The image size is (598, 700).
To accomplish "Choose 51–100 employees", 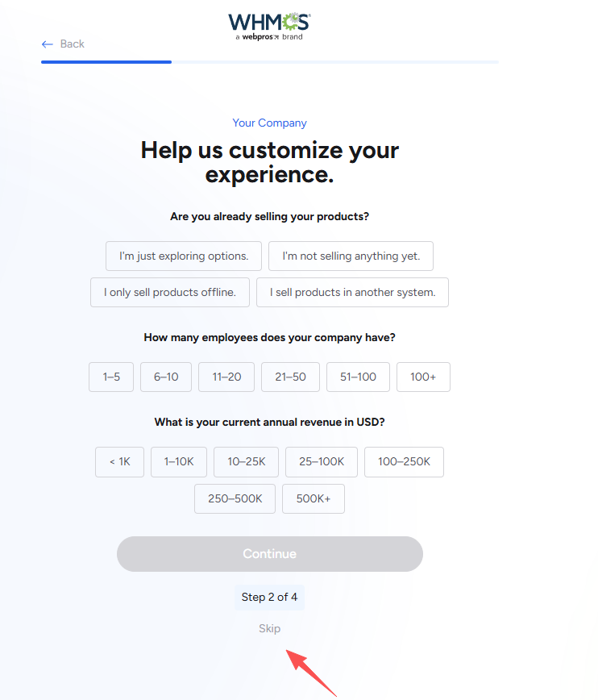I will [358, 377].
